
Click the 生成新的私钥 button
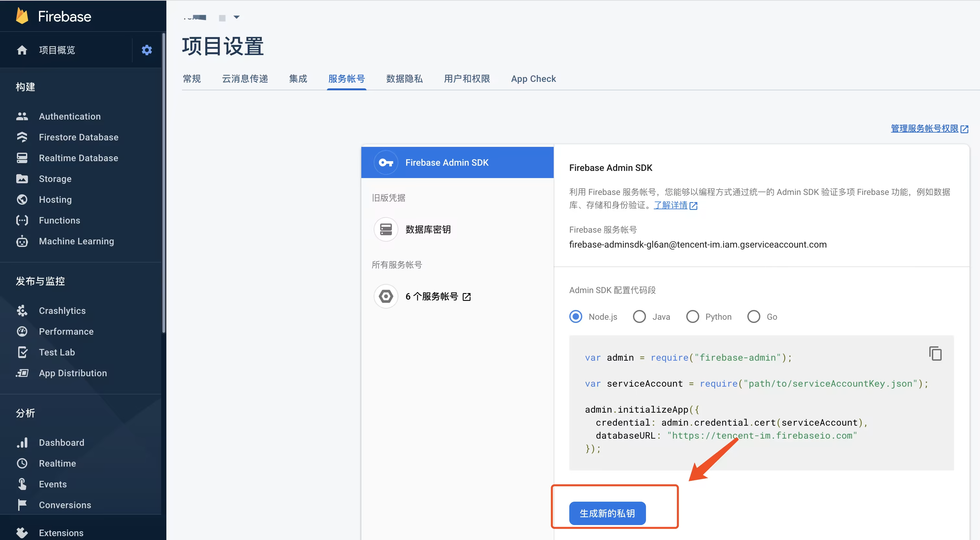pyautogui.click(x=607, y=513)
